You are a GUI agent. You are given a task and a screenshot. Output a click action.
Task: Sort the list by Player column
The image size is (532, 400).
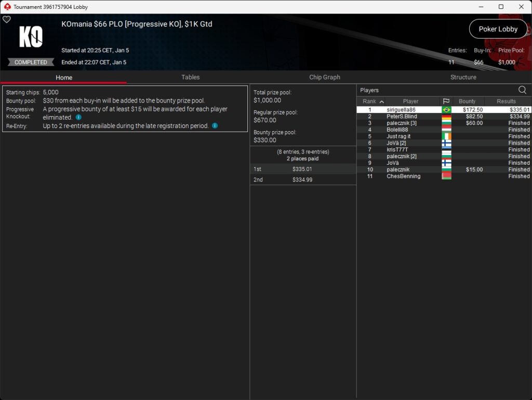point(410,101)
